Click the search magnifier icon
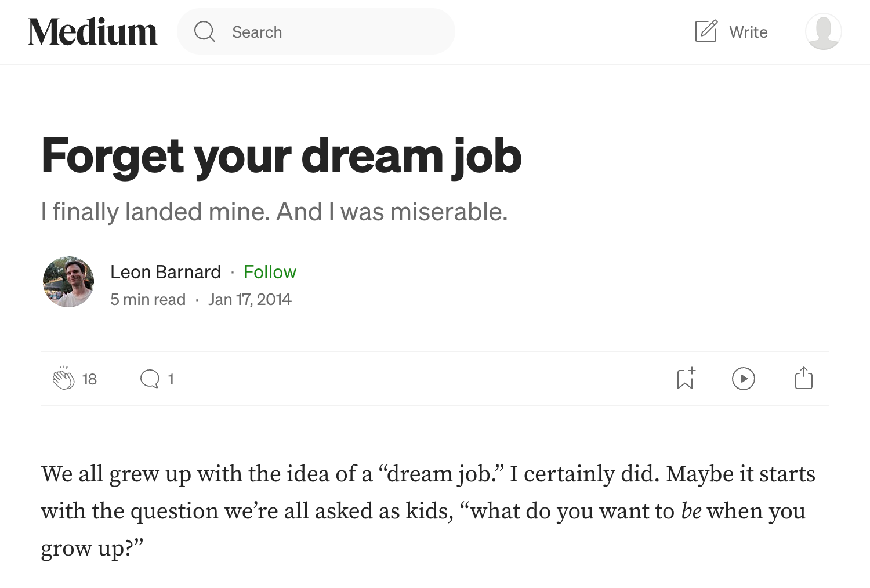 click(x=204, y=31)
